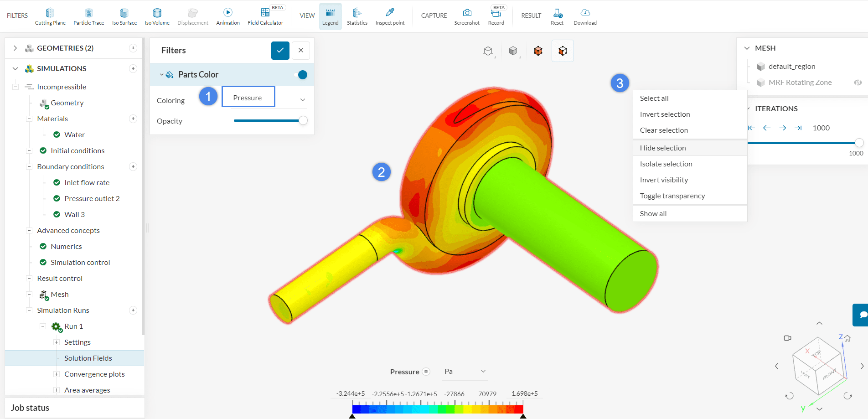This screenshot has height=419, width=868.
Task: Open the Statistics view
Action: click(357, 16)
